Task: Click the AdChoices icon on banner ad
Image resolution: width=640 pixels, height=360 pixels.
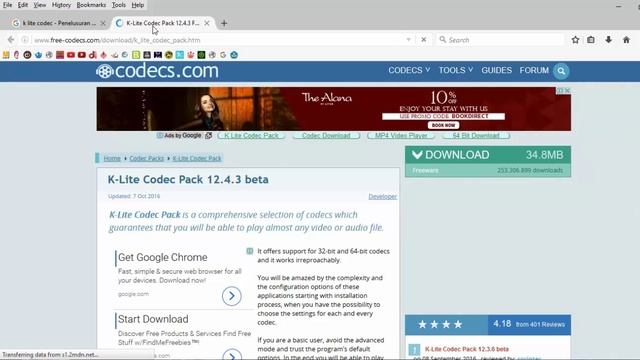Action: 560,90
